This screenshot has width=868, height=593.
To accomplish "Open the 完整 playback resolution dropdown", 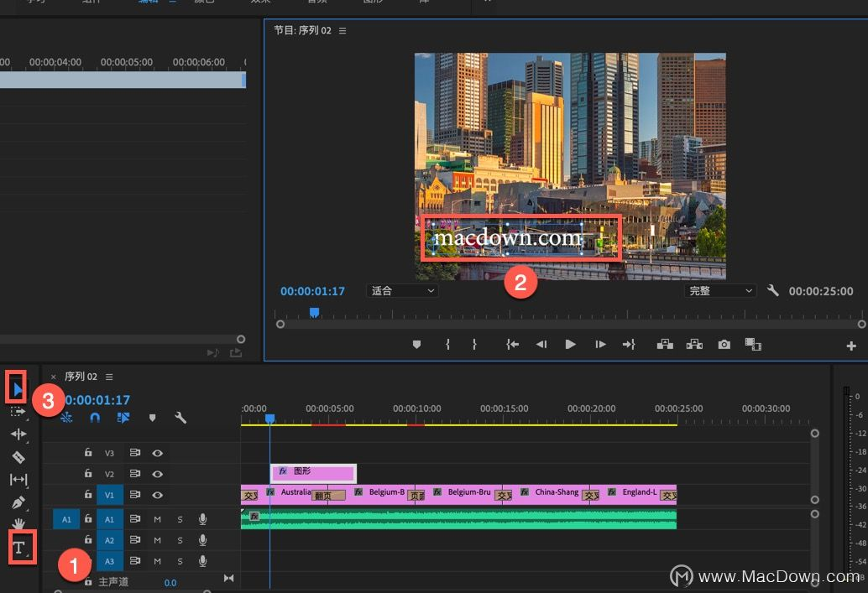I will pyautogui.click(x=719, y=291).
